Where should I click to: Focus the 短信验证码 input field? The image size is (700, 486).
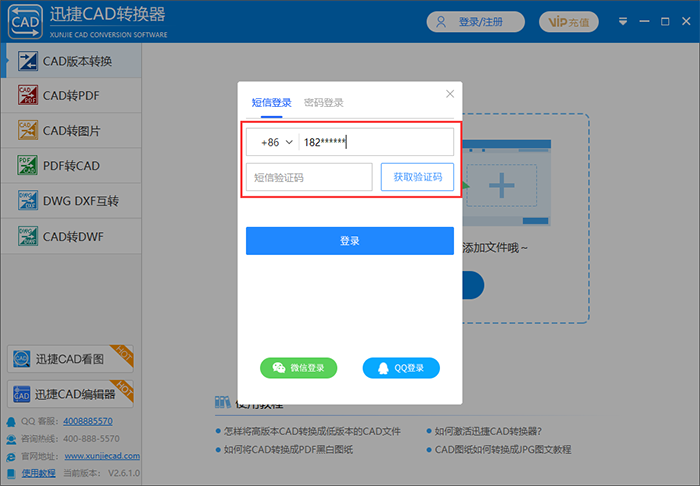[x=309, y=177]
